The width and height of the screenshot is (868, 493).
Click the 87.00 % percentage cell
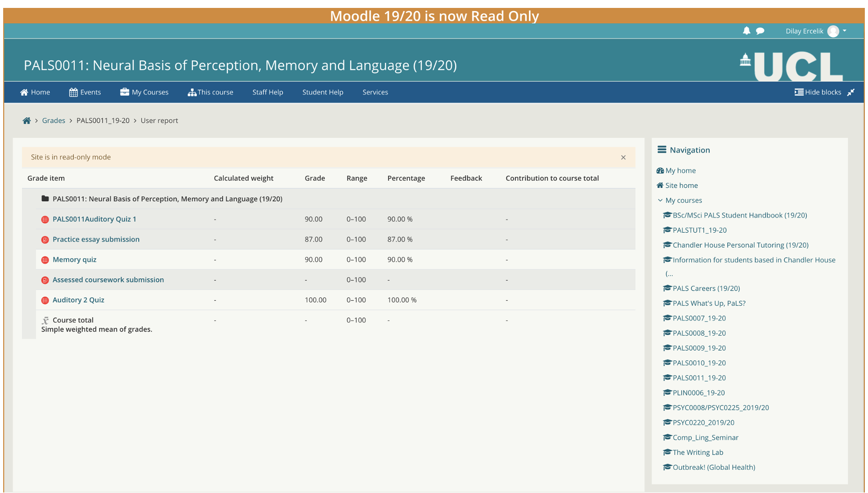(x=400, y=239)
